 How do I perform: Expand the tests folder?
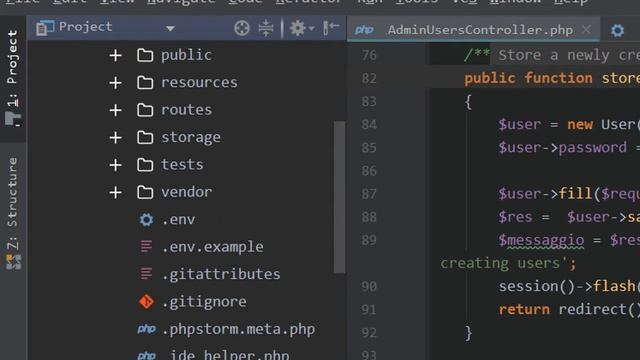coord(116,165)
